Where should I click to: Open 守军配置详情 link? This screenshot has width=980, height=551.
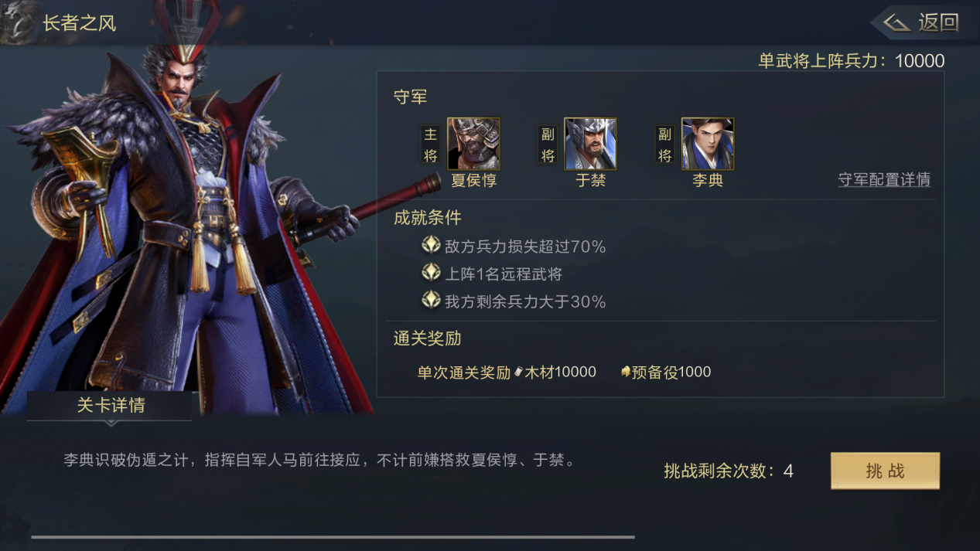click(x=884, y=179)
